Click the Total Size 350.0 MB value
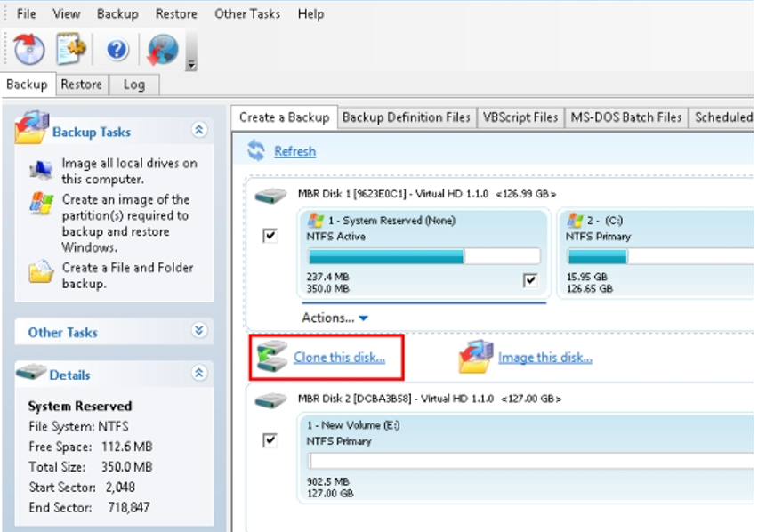 [x=126, y=467]
